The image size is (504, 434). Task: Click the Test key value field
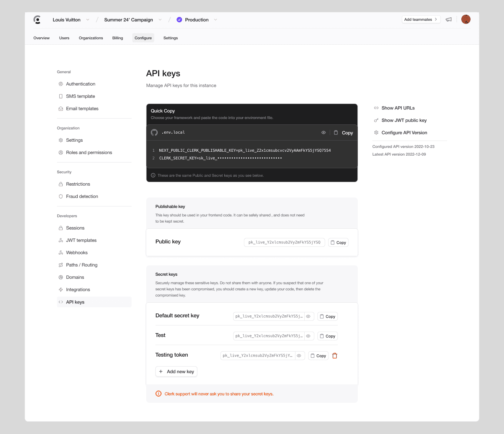click(x=269, y=336)
